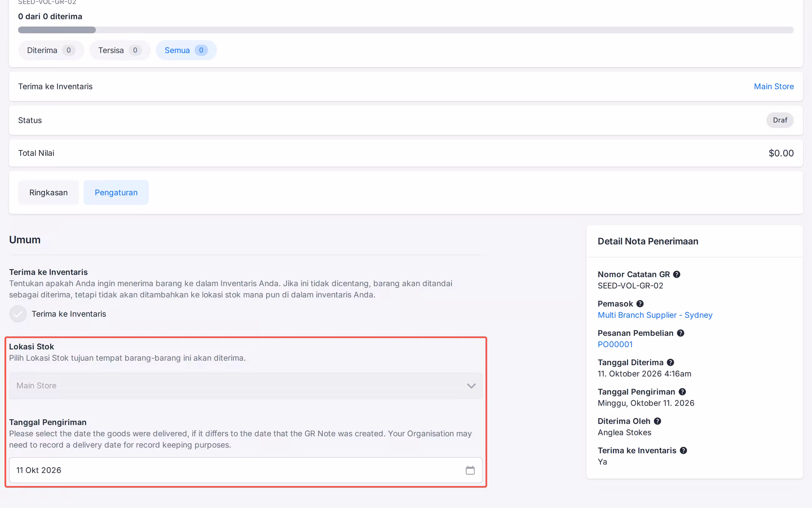Open the Main Store link
The image size is (812, 508).
point(773,86)
